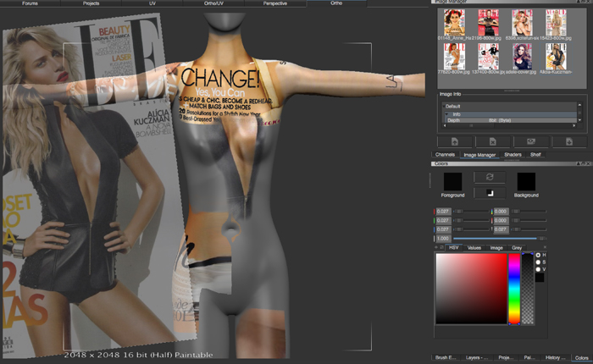
Task: Select the 15423-800w.jpg Vogue thumbnail
Action: 556,23
